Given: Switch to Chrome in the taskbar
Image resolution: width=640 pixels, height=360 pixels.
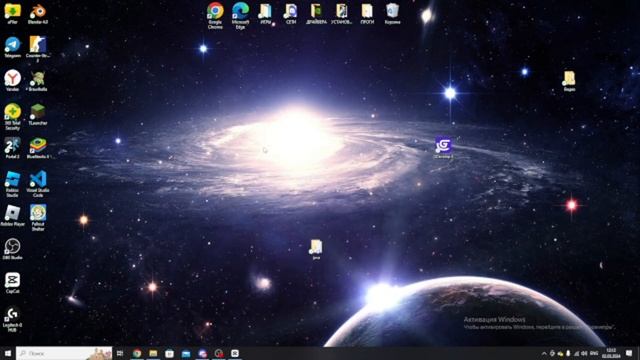Looking at the screenshot, I should point(137,353).
